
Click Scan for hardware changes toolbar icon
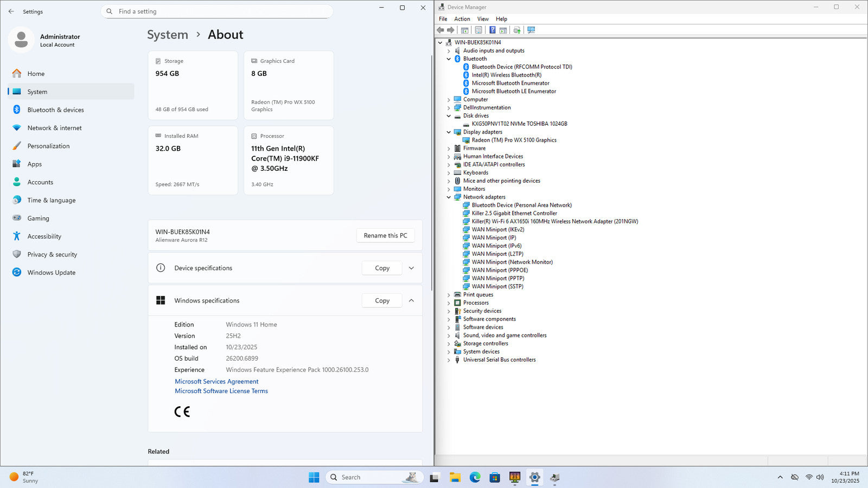click(x=531, y=30)
